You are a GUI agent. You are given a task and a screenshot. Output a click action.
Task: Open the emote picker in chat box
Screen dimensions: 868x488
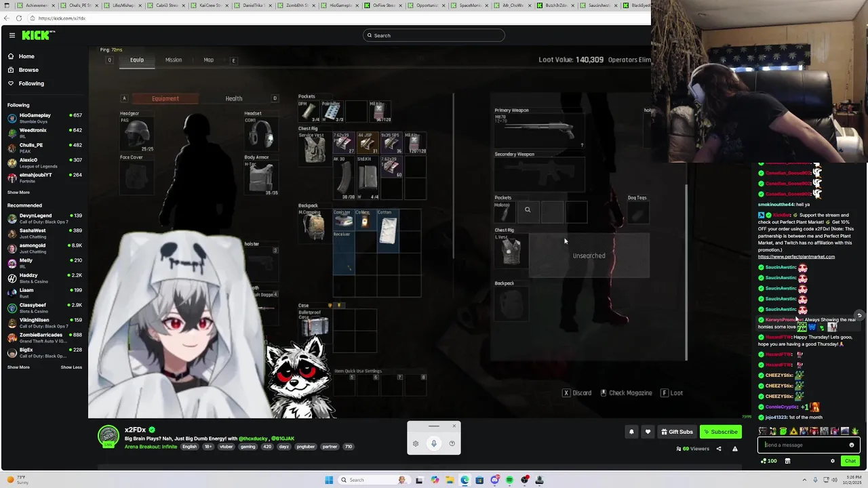coord(852,445)
